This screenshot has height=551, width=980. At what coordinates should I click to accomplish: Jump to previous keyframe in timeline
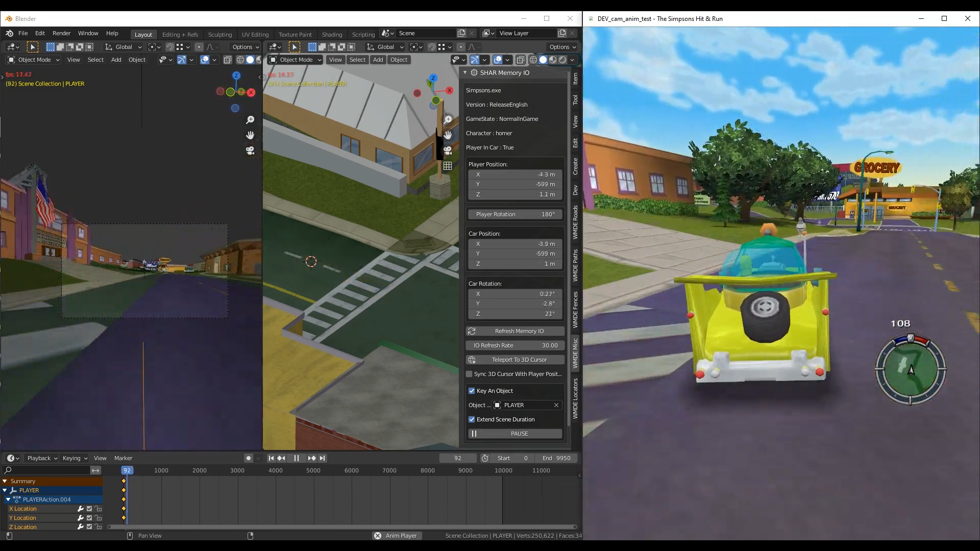(x=281, y=458)
